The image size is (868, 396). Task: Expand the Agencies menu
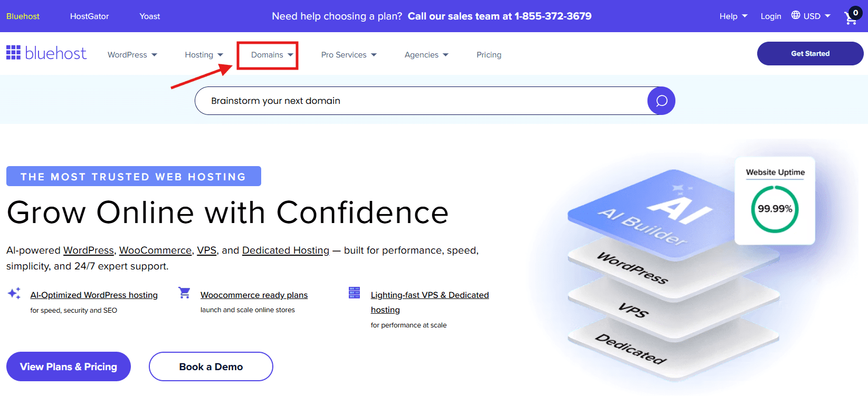(x=426, y=55)
